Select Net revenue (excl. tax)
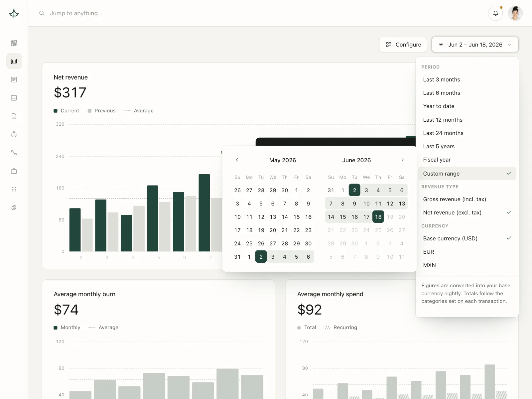This screenshot has height=399, width=532. point(467,212)
